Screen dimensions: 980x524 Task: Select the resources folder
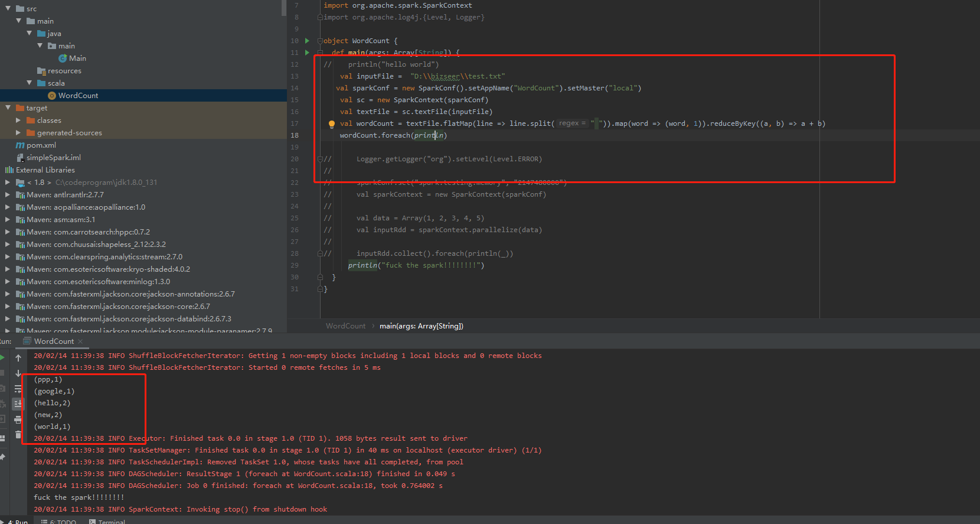59,70
